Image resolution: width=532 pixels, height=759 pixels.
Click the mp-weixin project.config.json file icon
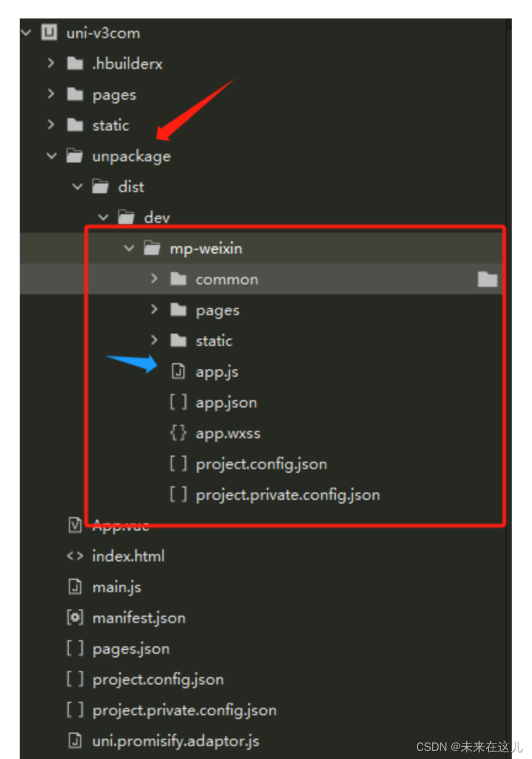tap(178, 464)
